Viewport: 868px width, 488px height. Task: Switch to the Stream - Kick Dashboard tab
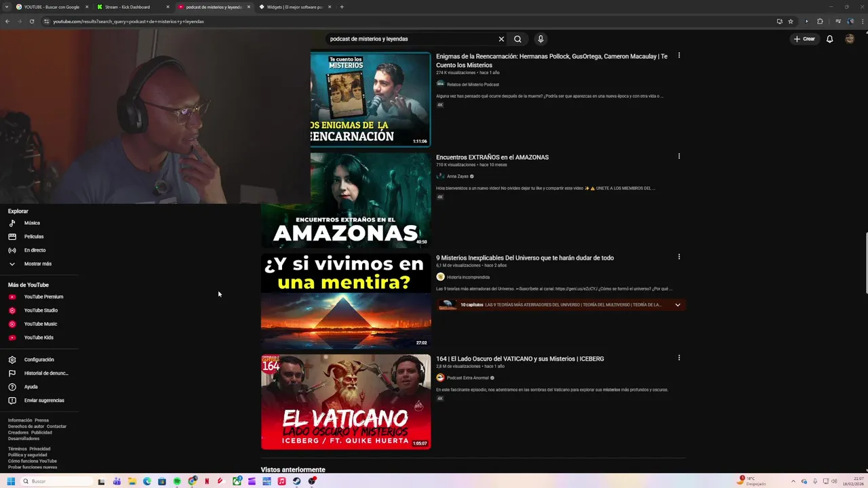coord(132,7)
